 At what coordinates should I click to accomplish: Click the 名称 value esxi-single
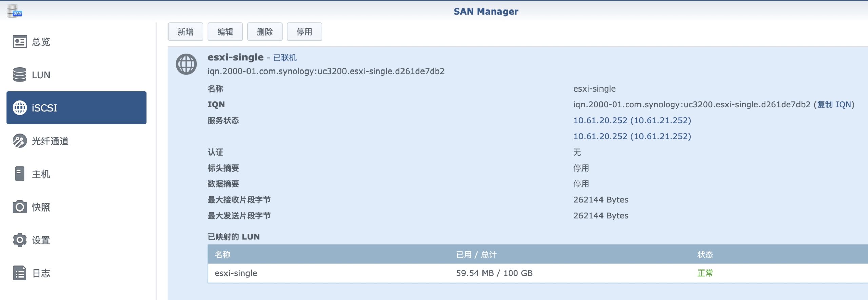(594, 89)
